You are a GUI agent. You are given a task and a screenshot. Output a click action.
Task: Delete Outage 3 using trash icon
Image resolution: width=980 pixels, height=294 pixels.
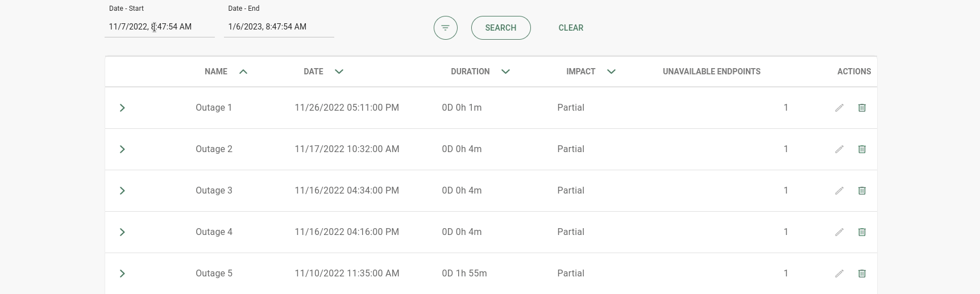click(862, 191)
